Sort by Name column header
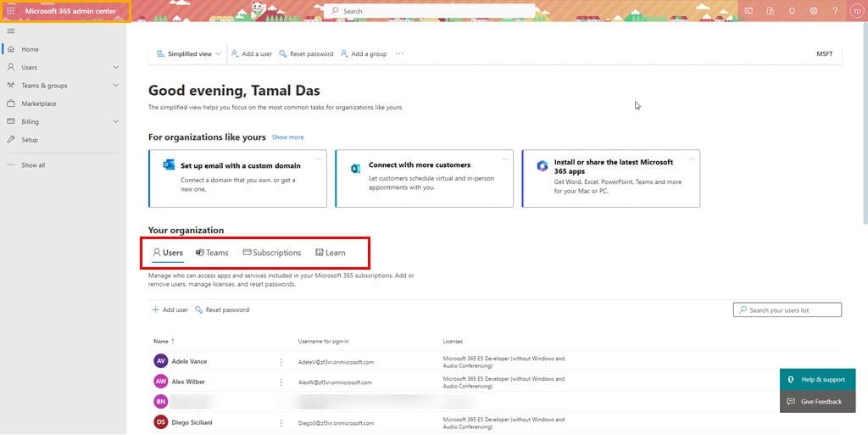868x435 pixels. [x=164, y=342]
